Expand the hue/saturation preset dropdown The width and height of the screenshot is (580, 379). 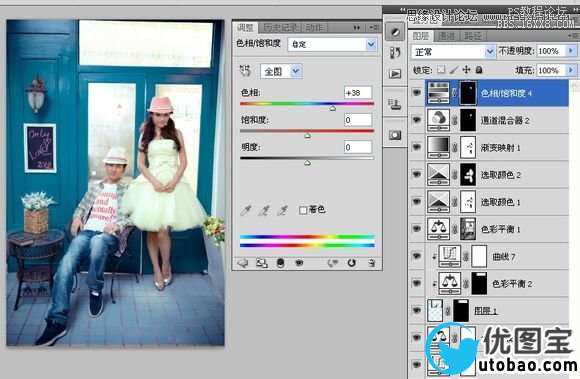click(332, 44)
